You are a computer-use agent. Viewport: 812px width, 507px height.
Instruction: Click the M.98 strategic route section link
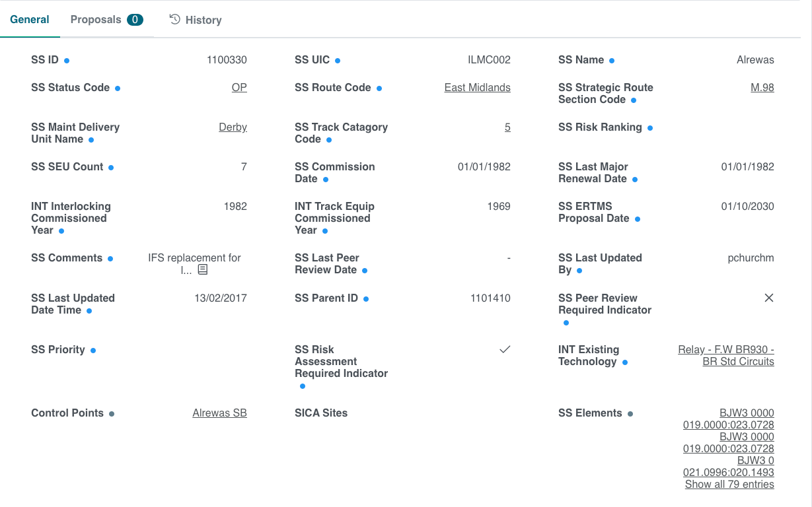pyautogui.click(x=762, y=88)
